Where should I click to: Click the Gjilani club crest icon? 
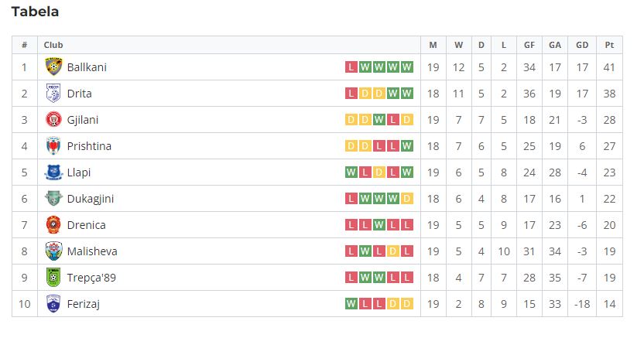pyautogui.click(x=54, y=119)
